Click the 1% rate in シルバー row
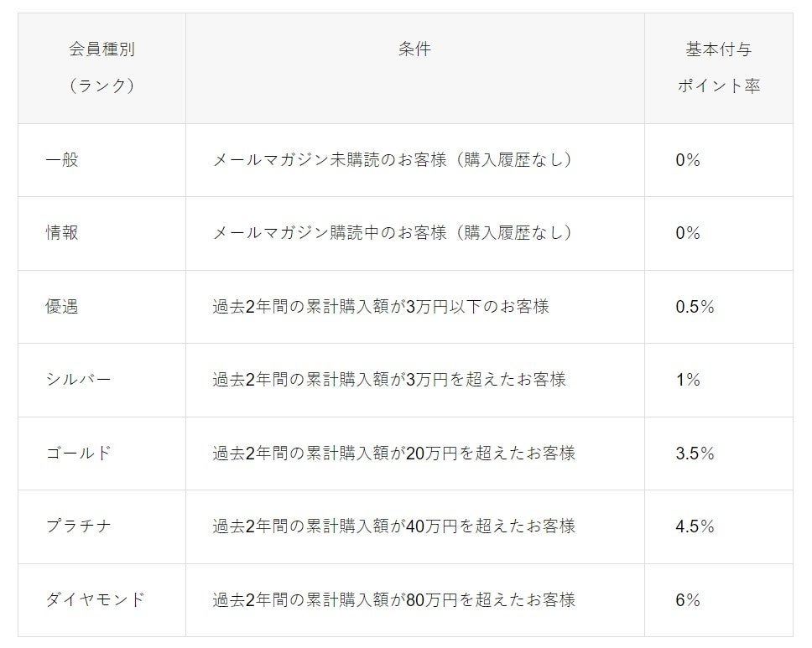This screenshot has width=812, height=648. pyautogui.click(x=688, y=380)
